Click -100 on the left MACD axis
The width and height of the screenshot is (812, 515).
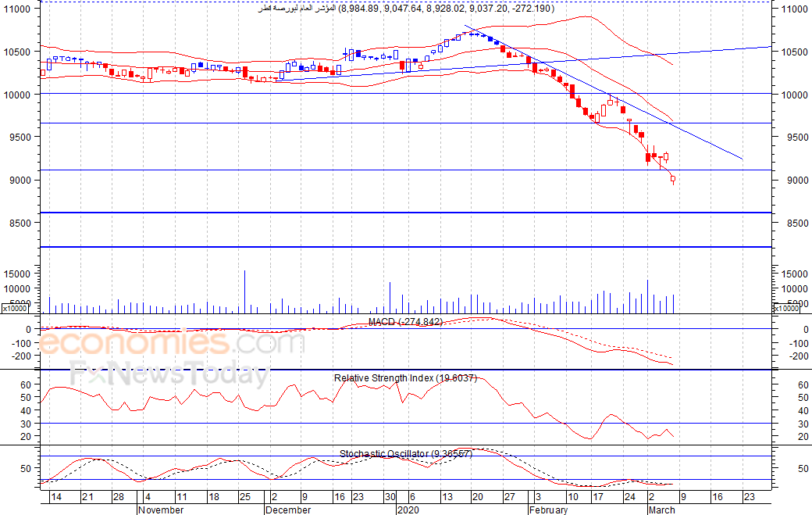click(x=22, y=344)
